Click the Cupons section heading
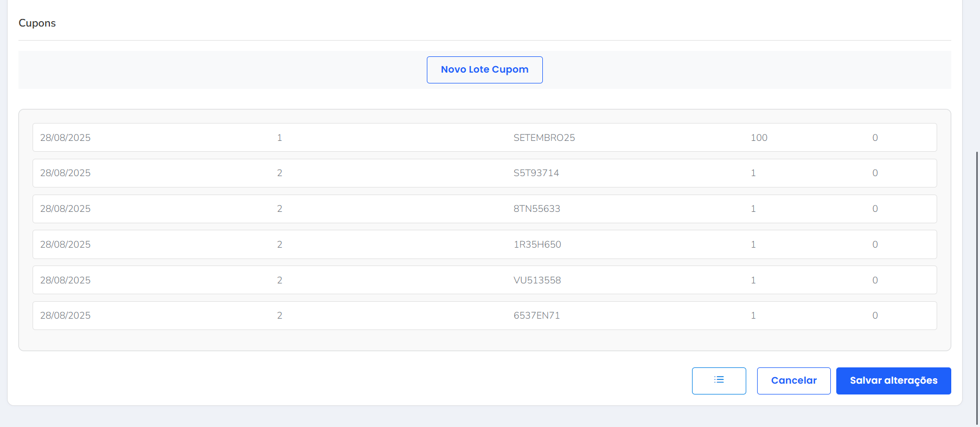The height and width of the screenshot is (427, 980). click(37, 23)
